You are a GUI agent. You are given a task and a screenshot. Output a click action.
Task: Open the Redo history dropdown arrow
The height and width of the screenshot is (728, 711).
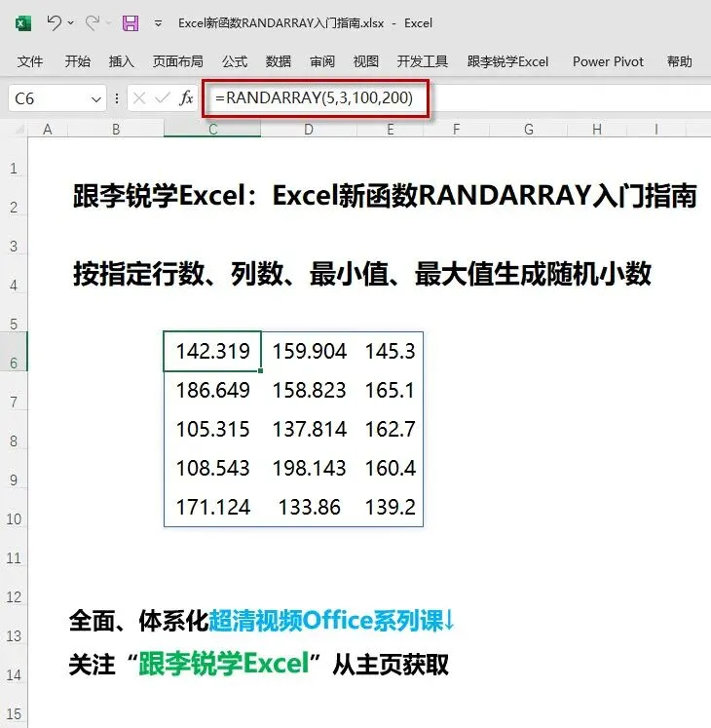pyautogui.click(x=109, y=22)
